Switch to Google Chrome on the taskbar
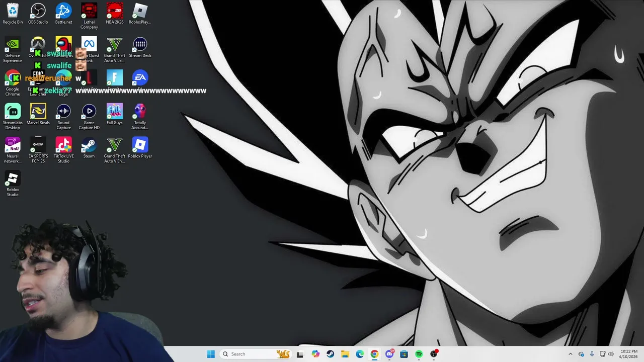 (x=374, y=354)
